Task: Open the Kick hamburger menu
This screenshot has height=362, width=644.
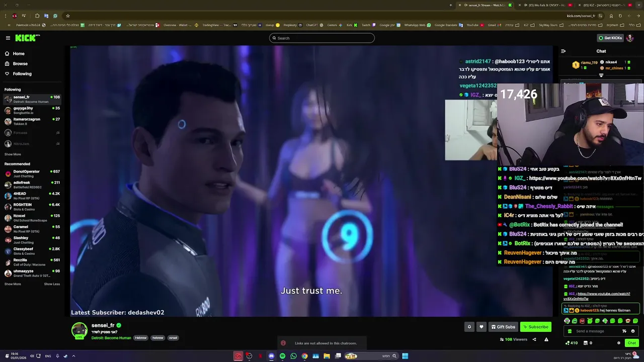Action: pyautogui.click(x=8, y=38)
